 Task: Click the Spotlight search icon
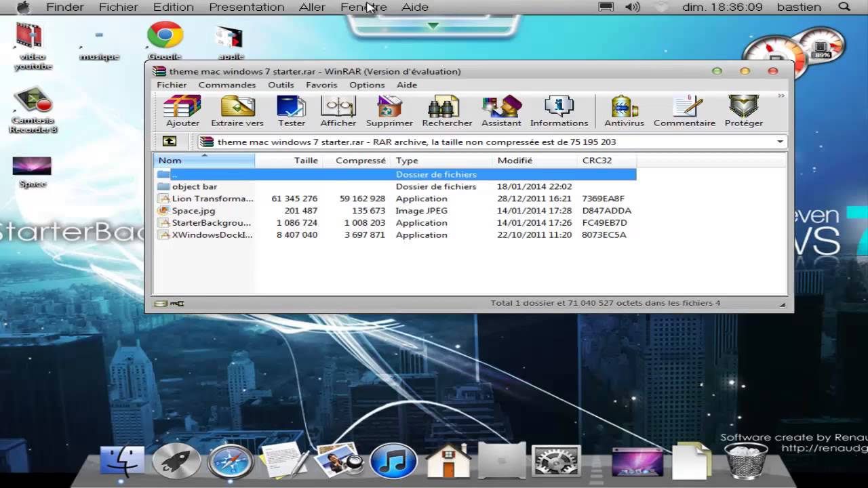click(844, 7)
